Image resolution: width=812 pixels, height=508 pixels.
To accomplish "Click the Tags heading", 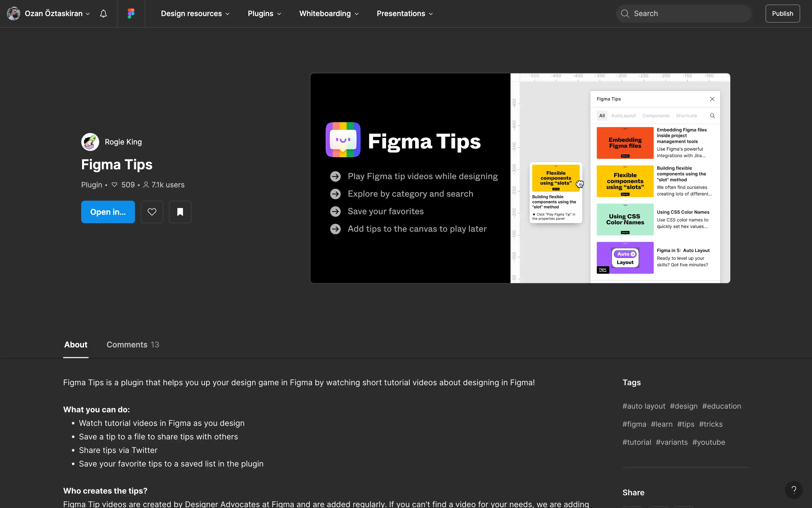I will 632,383.
